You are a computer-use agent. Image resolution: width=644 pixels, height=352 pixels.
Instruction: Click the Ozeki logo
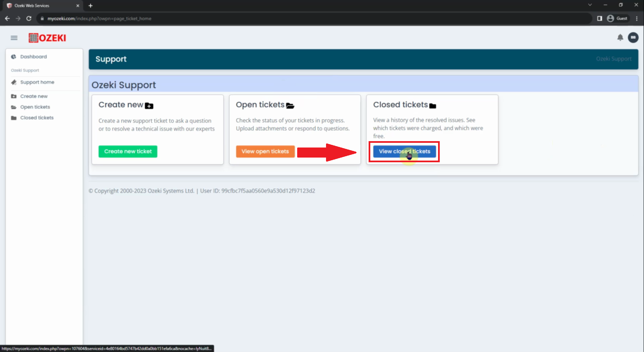pos(47,38)
